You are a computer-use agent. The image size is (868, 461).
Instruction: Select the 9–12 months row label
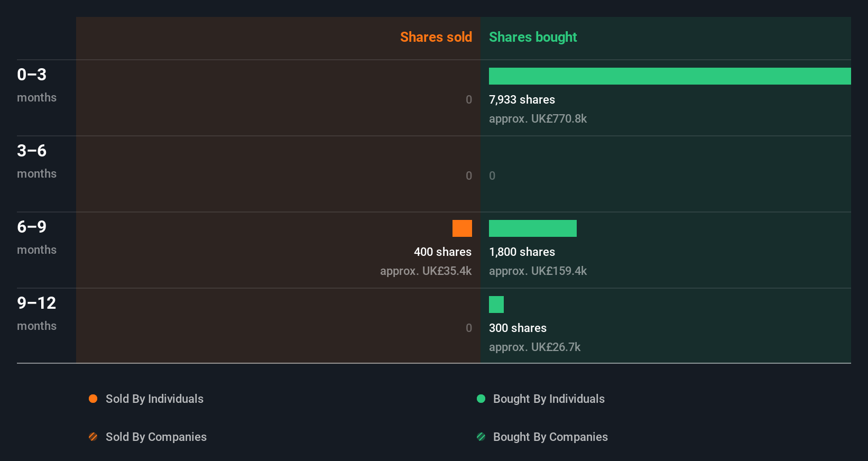click(36, 313)
